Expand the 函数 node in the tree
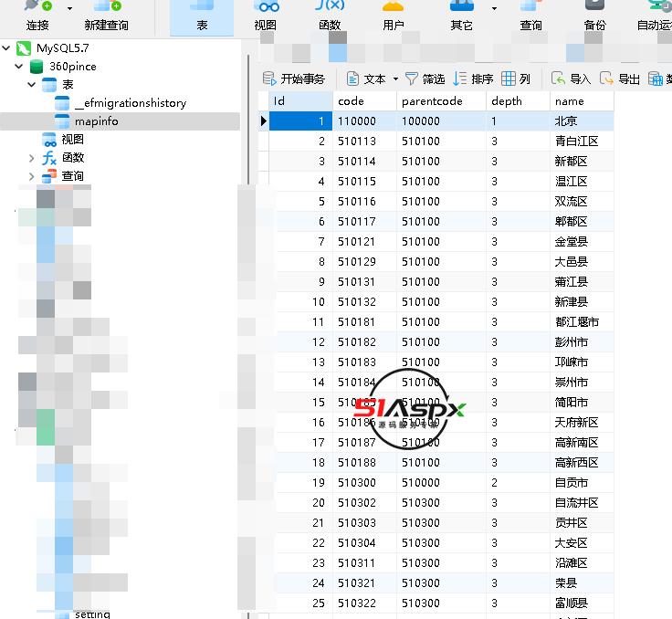672x619 pixels. 33,158
